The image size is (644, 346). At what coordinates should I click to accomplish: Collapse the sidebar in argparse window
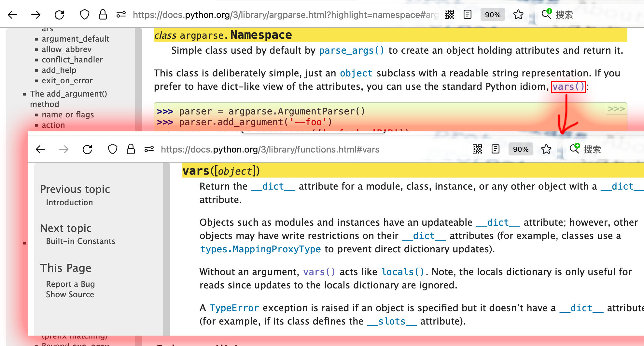point(139,80)
